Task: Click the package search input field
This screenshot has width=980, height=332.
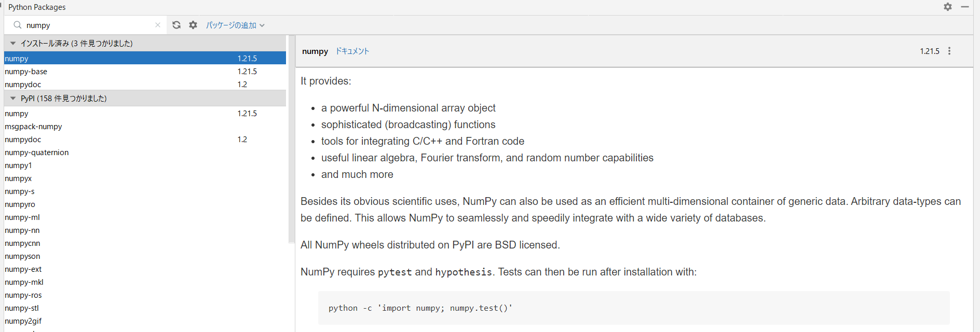Action: coord(88,25)
